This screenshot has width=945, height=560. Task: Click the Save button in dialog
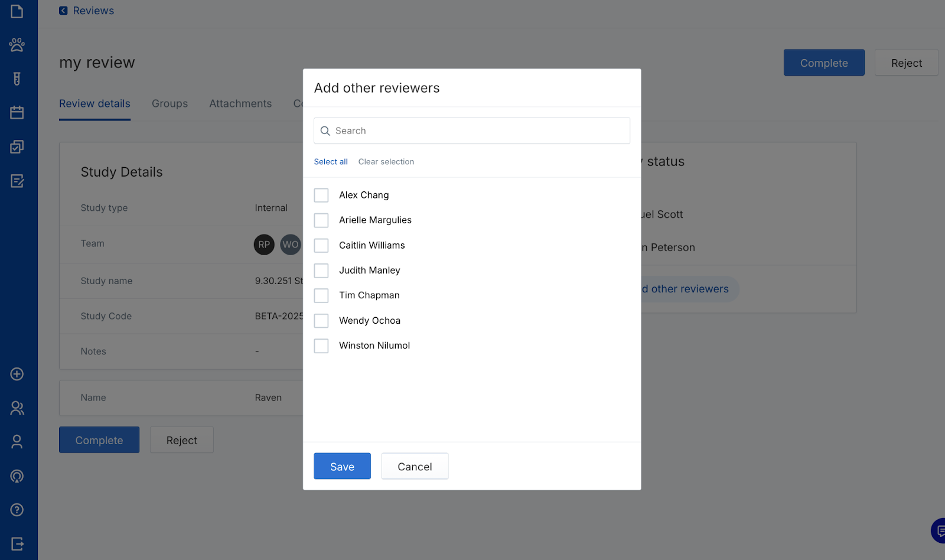coord(342,466)
